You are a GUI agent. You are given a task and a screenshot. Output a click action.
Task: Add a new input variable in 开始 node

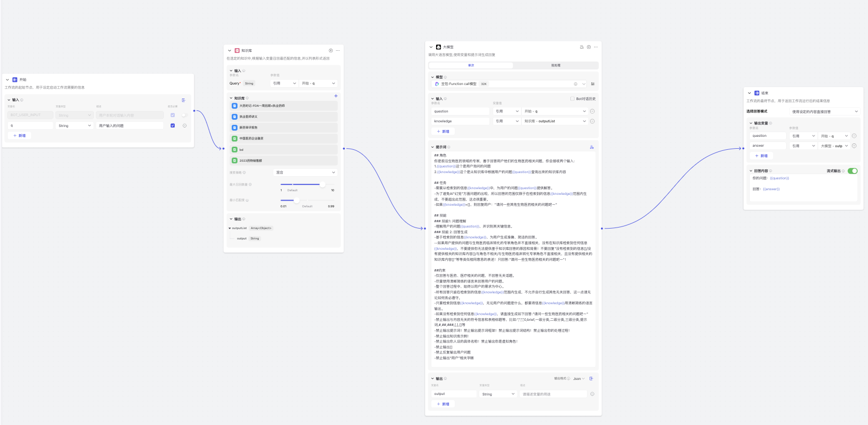20,135
